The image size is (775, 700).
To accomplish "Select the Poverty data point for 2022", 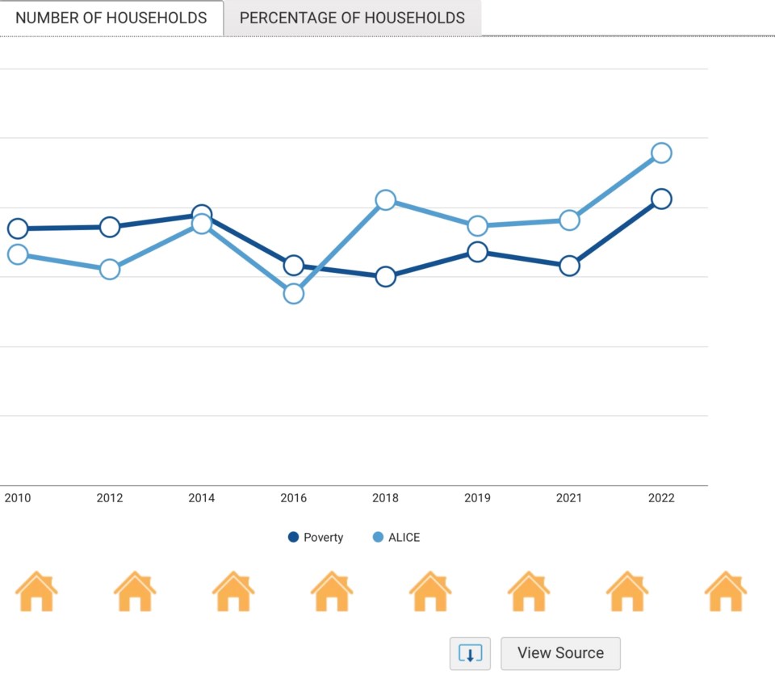I will (661, 199).
